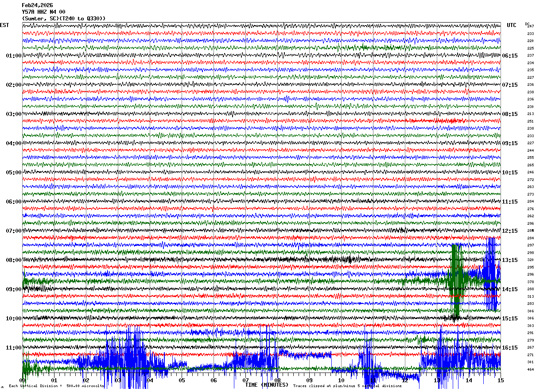The width and height of the screenshot is (536, 392).
Task: Click the TIME (MINUTES) axis label
Action: click(267, 385)
